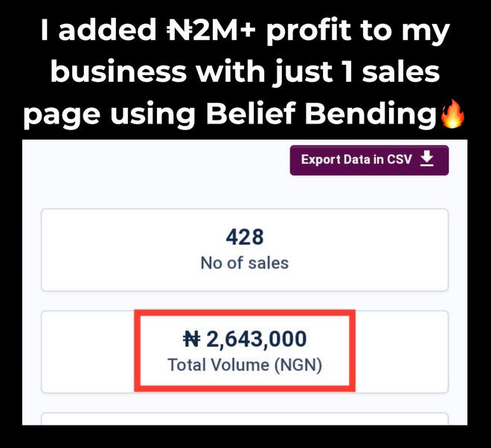Click the Naira symbol beside 2,643,000
Screen dimensions: 491x448
191,339
